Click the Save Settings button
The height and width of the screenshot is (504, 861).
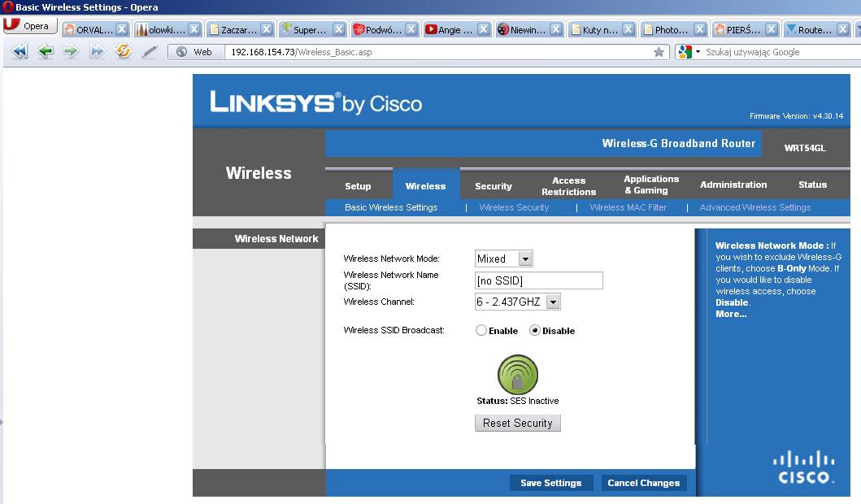pyautogui.click(x=550, y=483)
